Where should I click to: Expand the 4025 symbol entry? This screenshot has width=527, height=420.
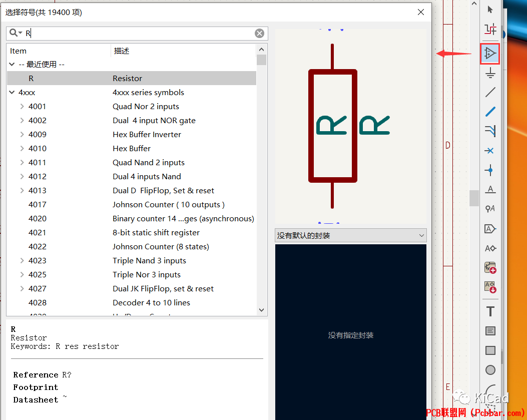tap(22, 274)
